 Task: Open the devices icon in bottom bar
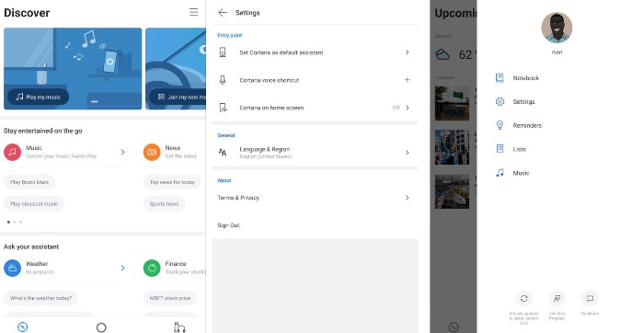(x=179, y=327)
